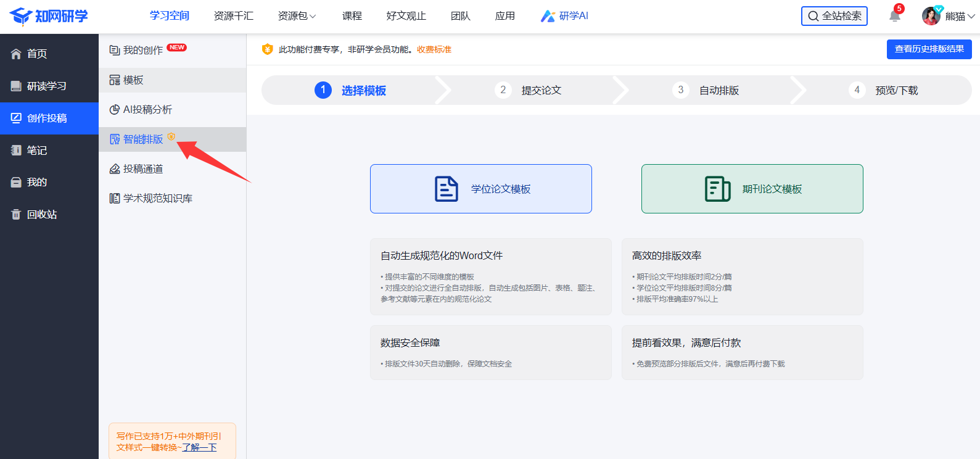Open 首页 from the dark sidebar
Viewport: 980px width, 459px height.
click(37, 54)
